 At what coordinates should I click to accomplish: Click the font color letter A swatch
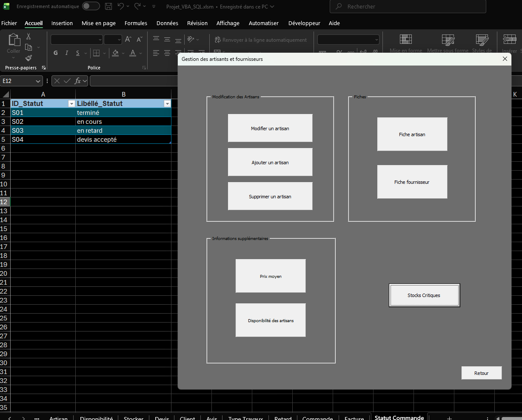(x=133, y=53)
